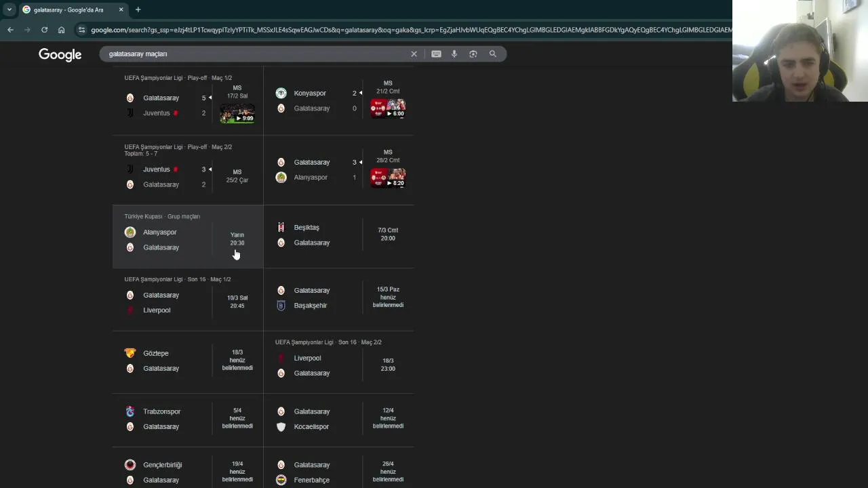868x488 pixels.
Task: Open the on-screen keyboard input tool
Action: (436, 54)
